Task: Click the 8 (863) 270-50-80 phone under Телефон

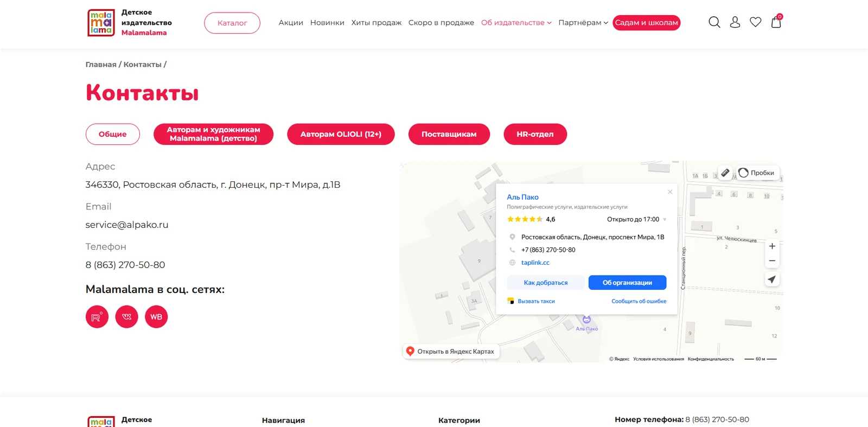Action: (125, 265)
